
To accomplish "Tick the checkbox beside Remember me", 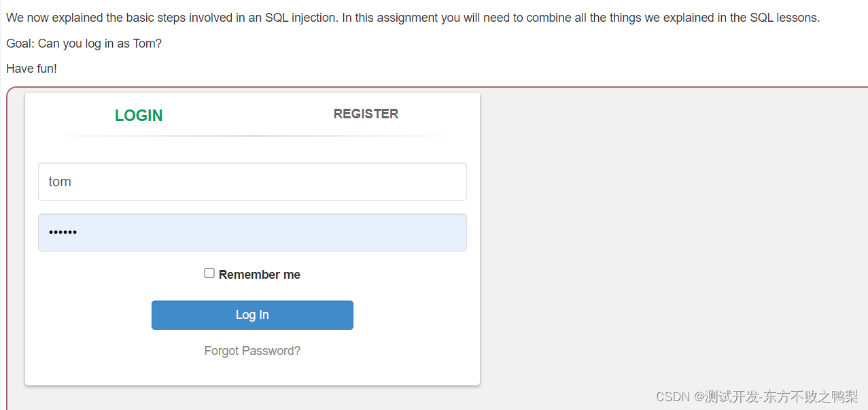I will 209,273.
